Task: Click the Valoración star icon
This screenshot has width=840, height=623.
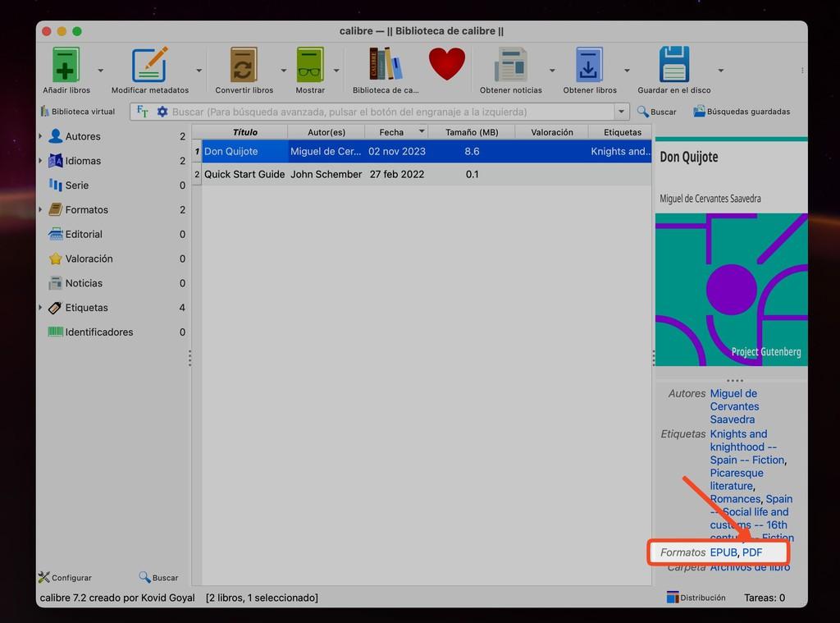Action: (55, 259)
